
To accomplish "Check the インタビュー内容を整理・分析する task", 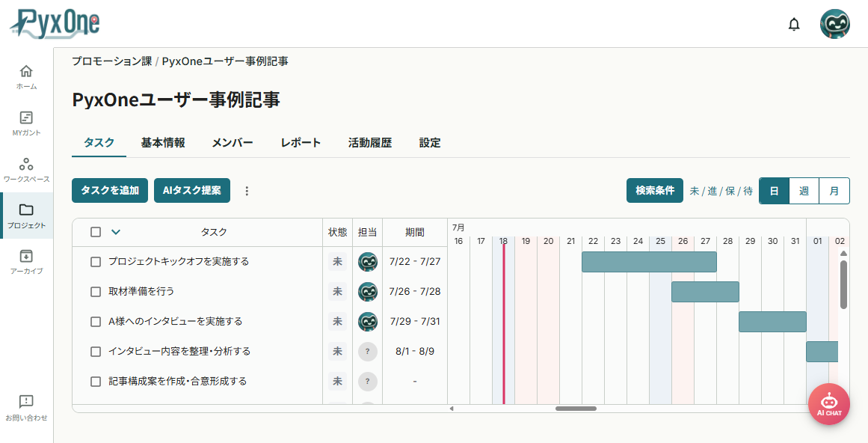I will coord(96,352).
